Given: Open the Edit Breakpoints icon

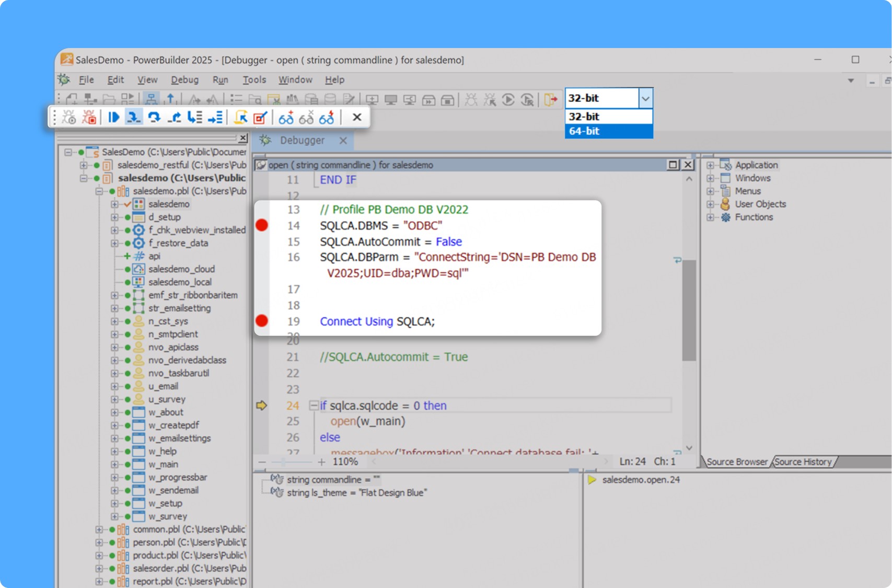Looking at the screenshot, I should pyautogui.click(x=260, y=117).
